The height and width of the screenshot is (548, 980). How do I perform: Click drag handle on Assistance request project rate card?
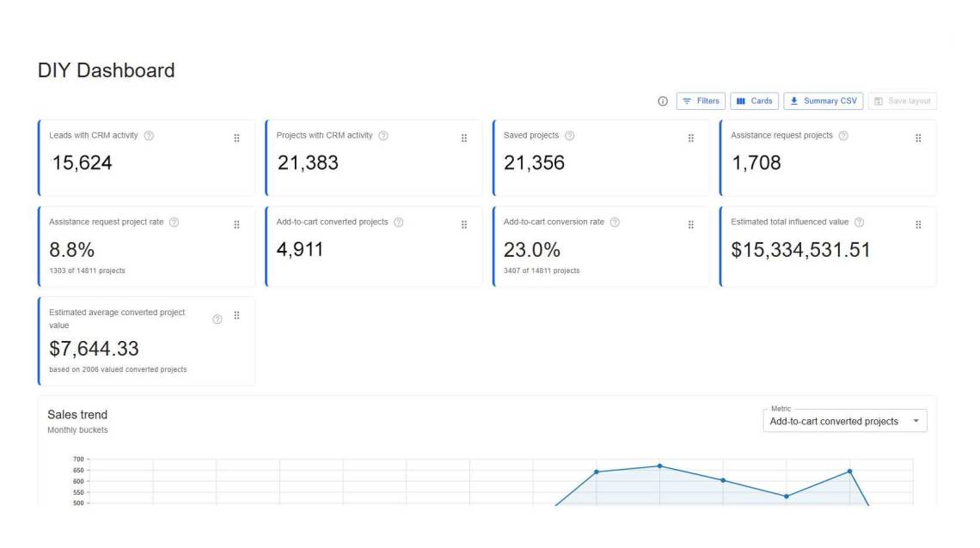pos(237,225)
